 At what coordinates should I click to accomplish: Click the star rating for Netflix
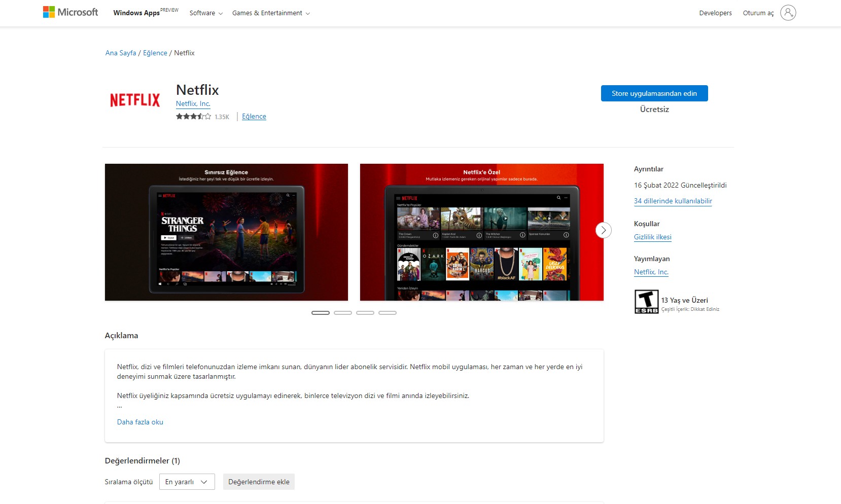(193, 117)
